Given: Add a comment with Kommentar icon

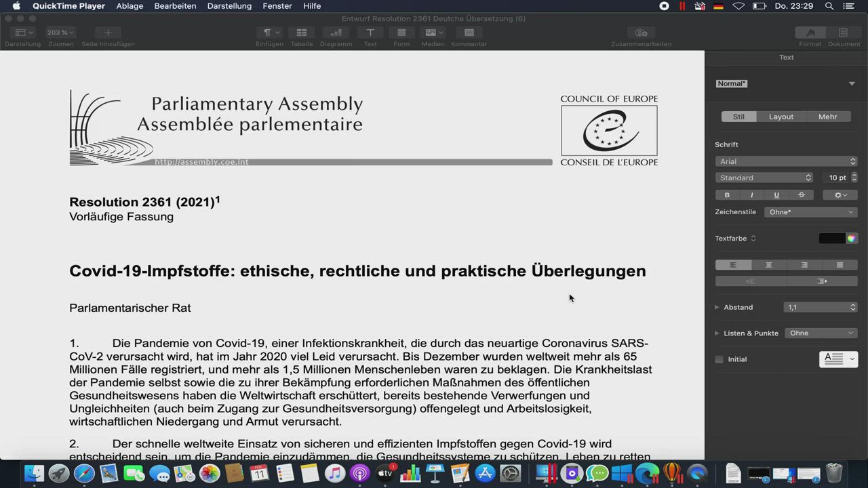Looking at the screenshot, I should coord(469,33).
